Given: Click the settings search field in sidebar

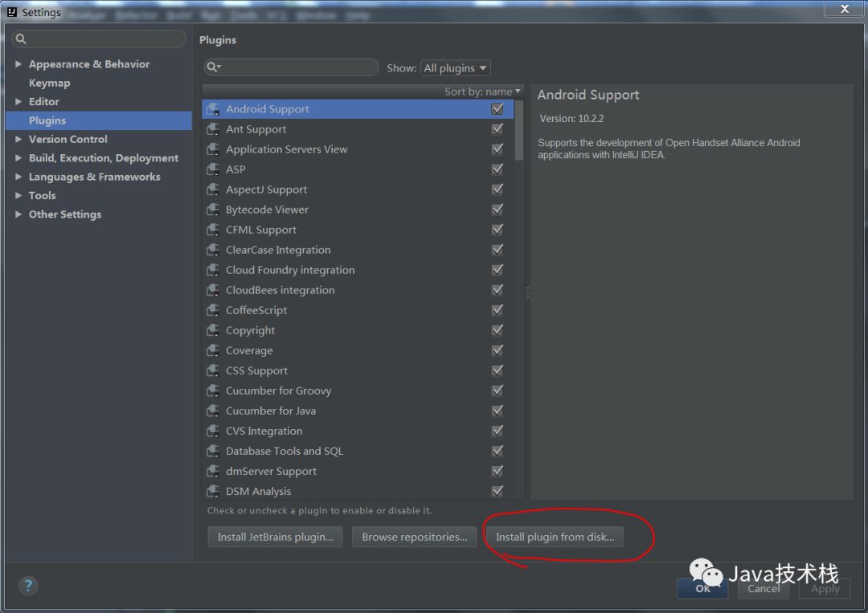Looking at the screenshot, I should 99,39.
